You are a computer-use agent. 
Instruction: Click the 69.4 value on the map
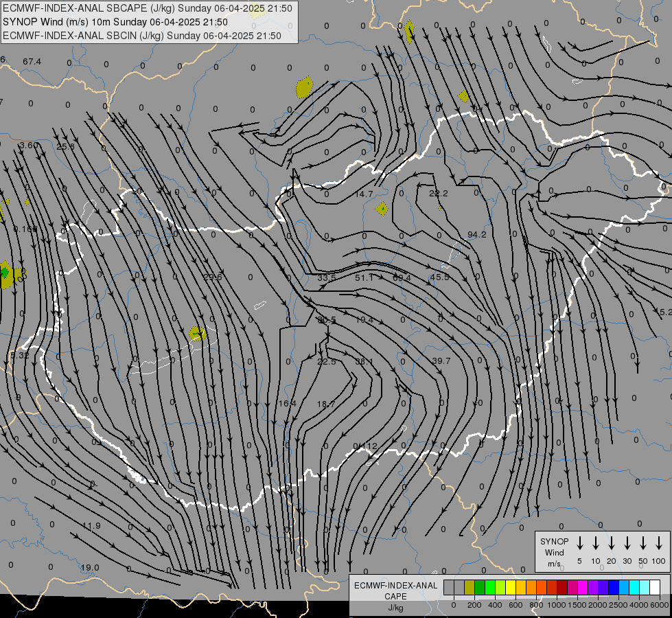402,278
